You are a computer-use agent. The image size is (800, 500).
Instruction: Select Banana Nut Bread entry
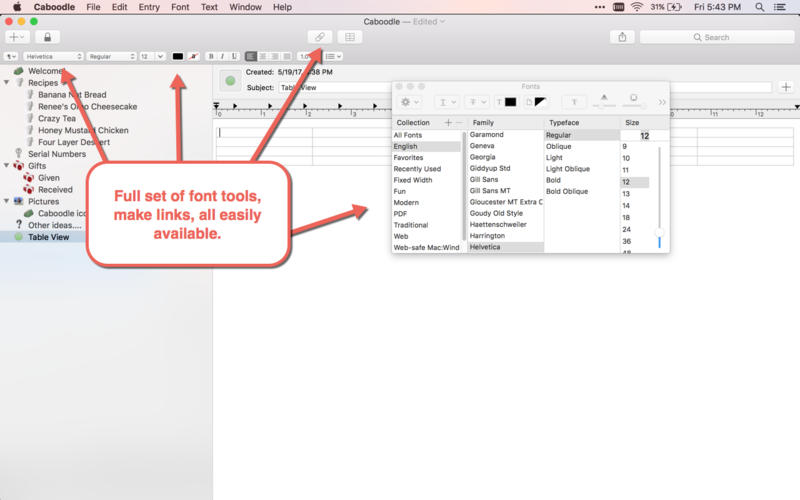coord(72,95)
